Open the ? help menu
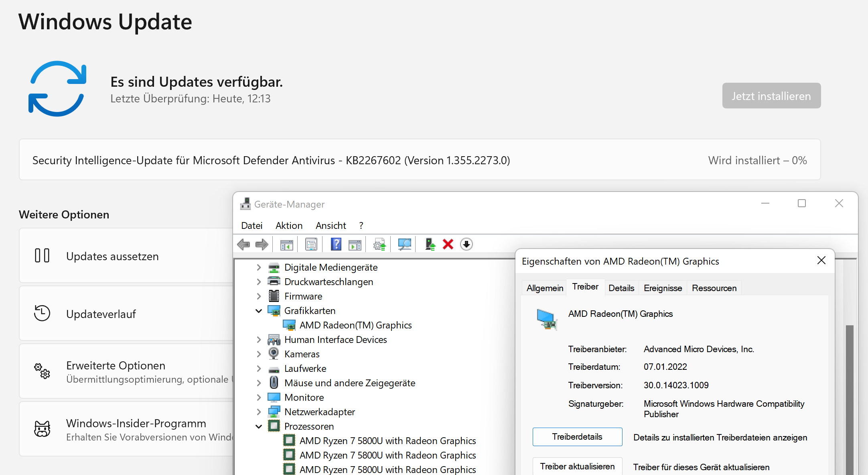The image size is (868, 475). pyautogui.click(x=361, y=226)
